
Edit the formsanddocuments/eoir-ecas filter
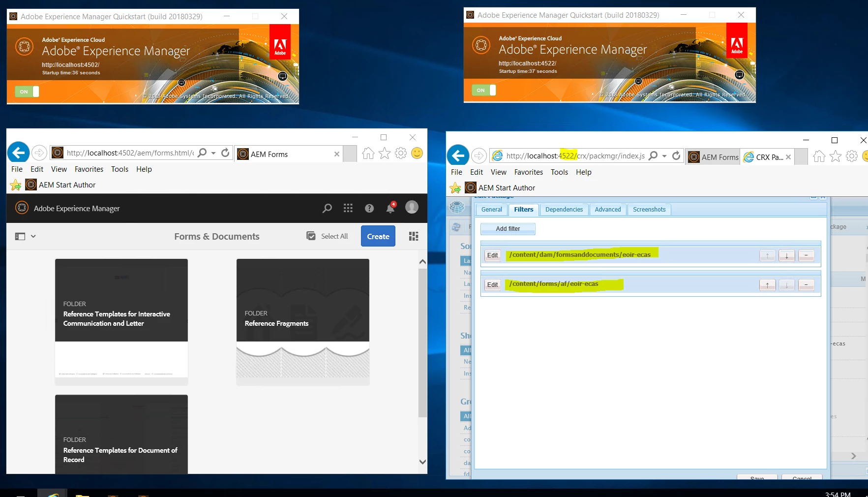(493, 255)
